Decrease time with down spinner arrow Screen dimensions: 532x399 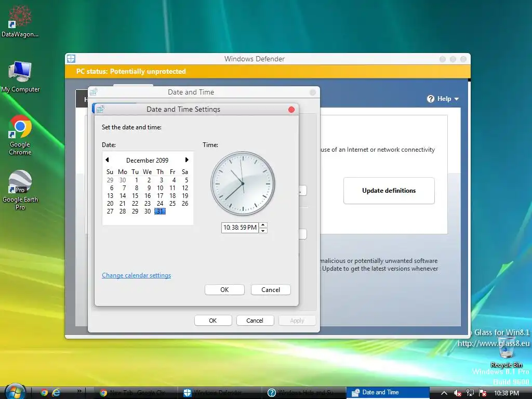click(x=263, y=231)
